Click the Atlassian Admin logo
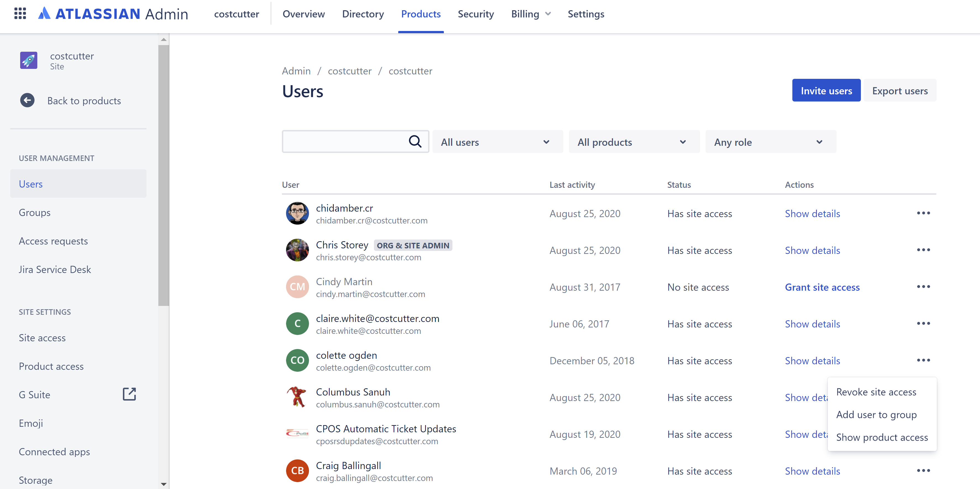This screenshot has width=980, height=489. pyautogui.click(x=113, y=14)
